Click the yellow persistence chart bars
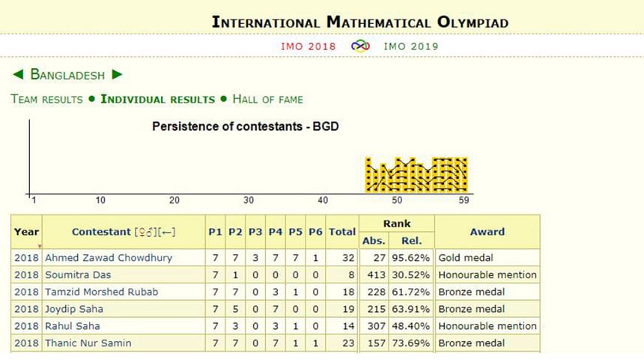The height and width of the screenshot is (362, 644). click(416, 174)
